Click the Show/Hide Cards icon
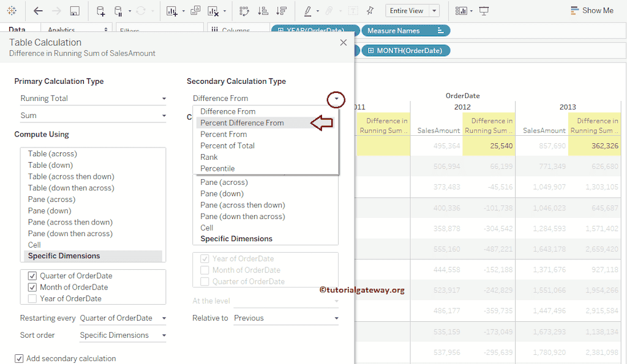Screen dimensions: 627x364 (461, 11)
